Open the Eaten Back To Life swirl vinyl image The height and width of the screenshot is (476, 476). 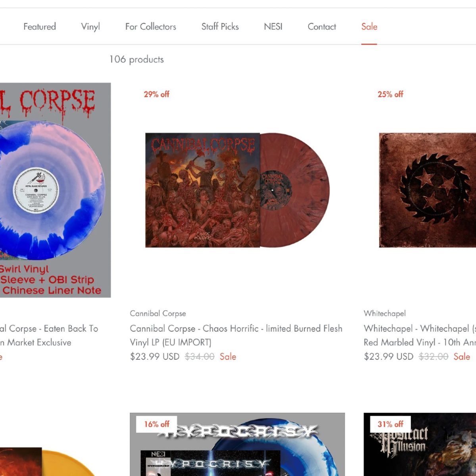[55, 190]
